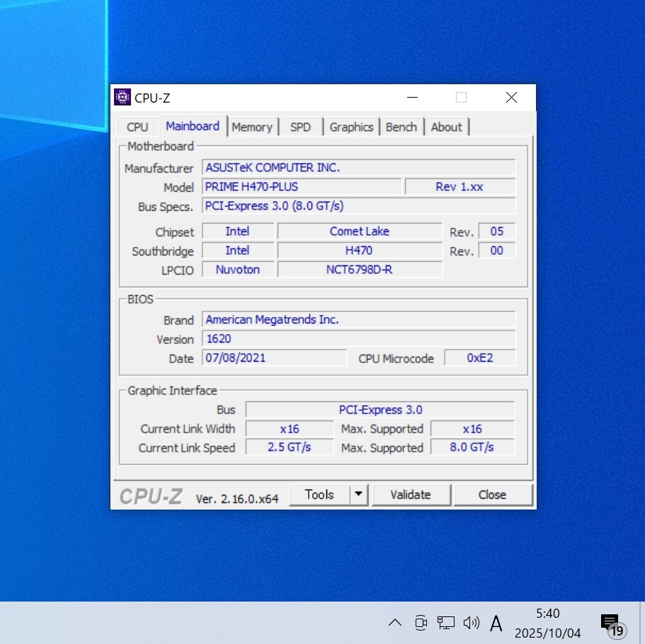Click the Close button at bottom
The image size is (645, 644).
pyautogui.click(x=492, y=495)
